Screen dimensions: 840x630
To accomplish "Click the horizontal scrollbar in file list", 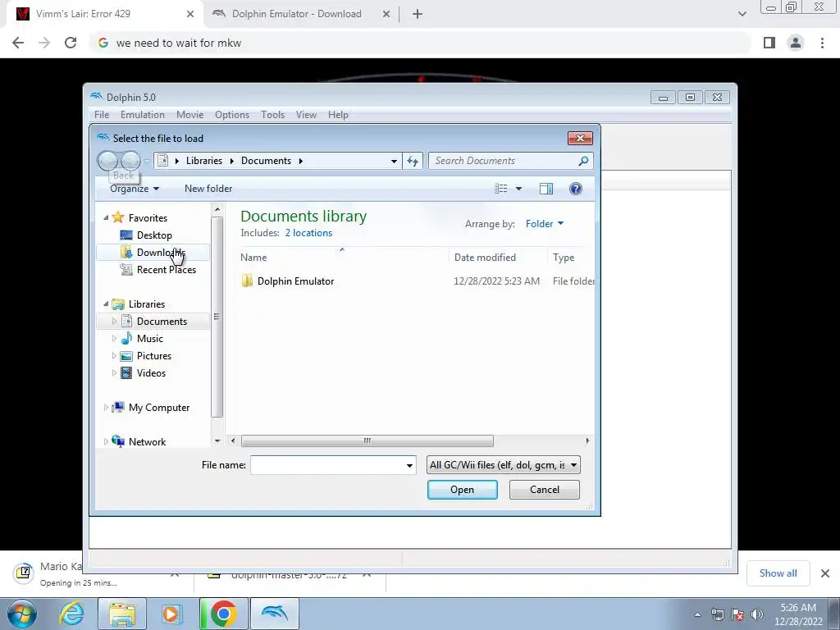I will tap(367, 441).
